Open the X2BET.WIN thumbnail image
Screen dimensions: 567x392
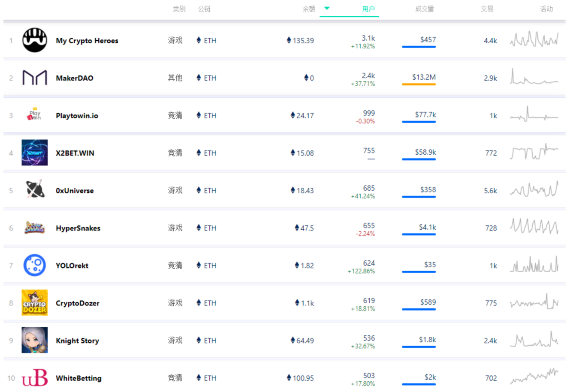tap(35, 153)
